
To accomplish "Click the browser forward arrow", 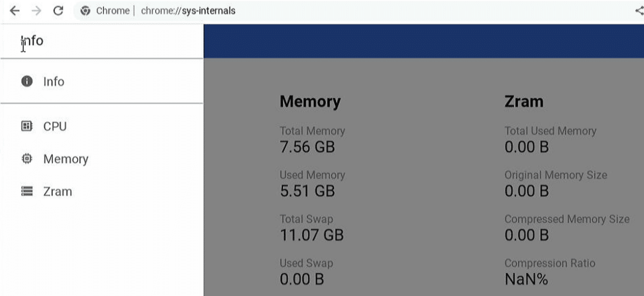I will pyautogui.click(x=36, y=10).
